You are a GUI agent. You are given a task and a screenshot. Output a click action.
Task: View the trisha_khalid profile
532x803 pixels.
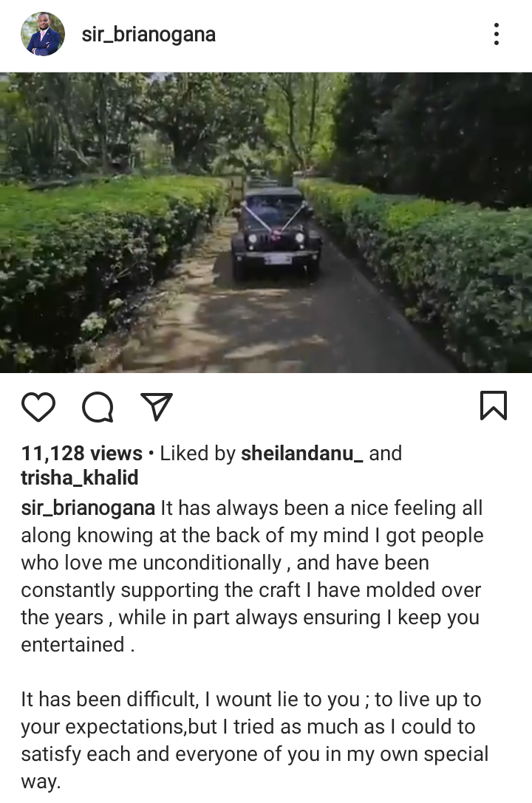79,477
